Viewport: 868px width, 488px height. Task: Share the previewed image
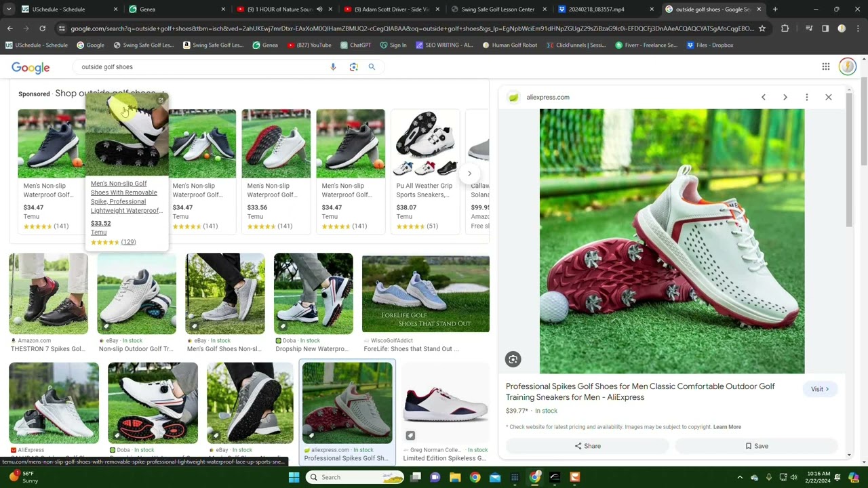587,446
